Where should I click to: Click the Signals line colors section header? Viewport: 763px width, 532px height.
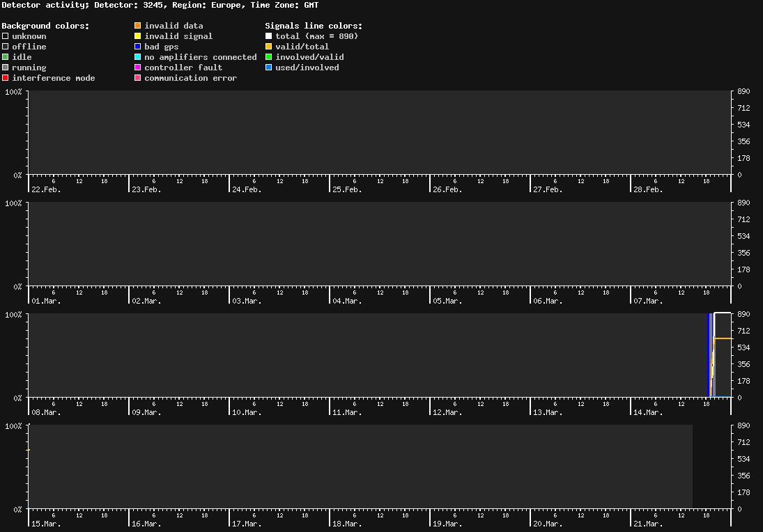click(x=314, y=25)
